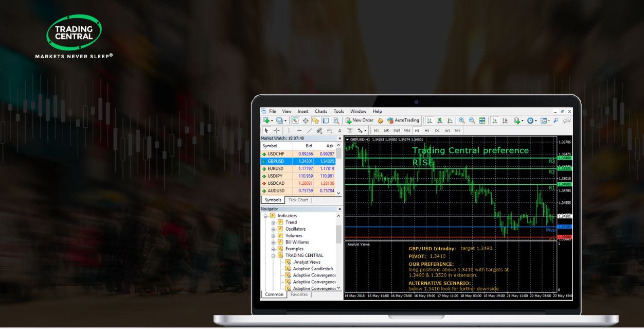Collapse the TRADING CENTRAL folder

(274, 255)
